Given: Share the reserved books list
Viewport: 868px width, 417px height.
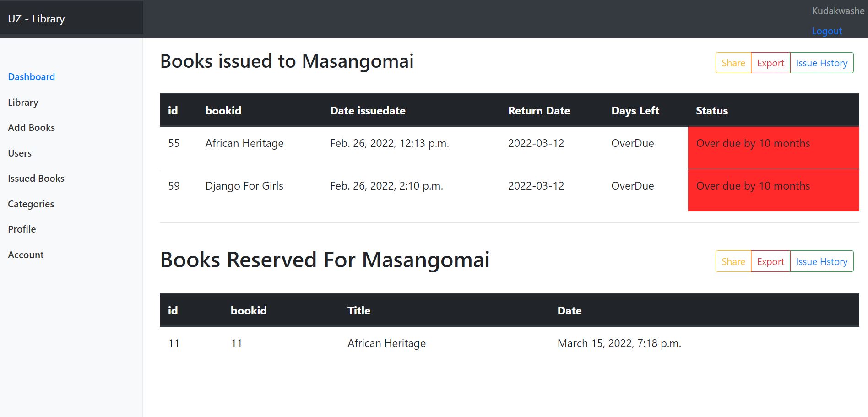Looking at the screenshot, I should pyautogui.click(x=732, y=261).
